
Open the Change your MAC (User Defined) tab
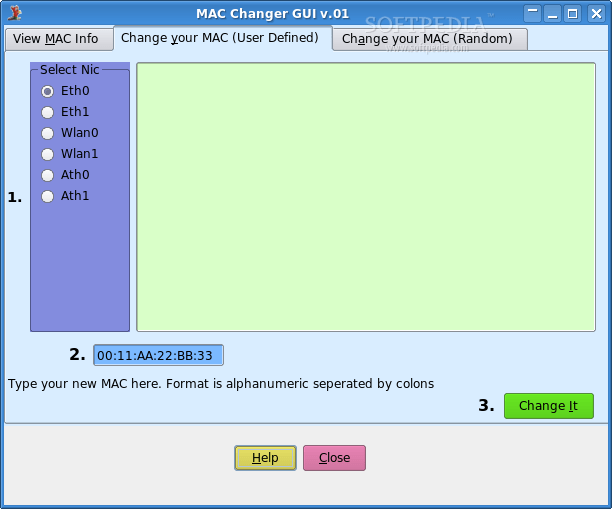coord(223,38)
